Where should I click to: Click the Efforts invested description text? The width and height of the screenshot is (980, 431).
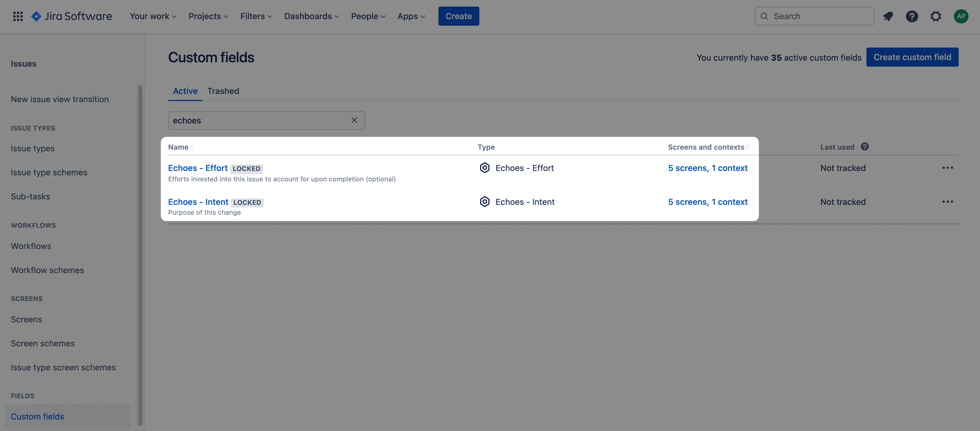point(281,179)
